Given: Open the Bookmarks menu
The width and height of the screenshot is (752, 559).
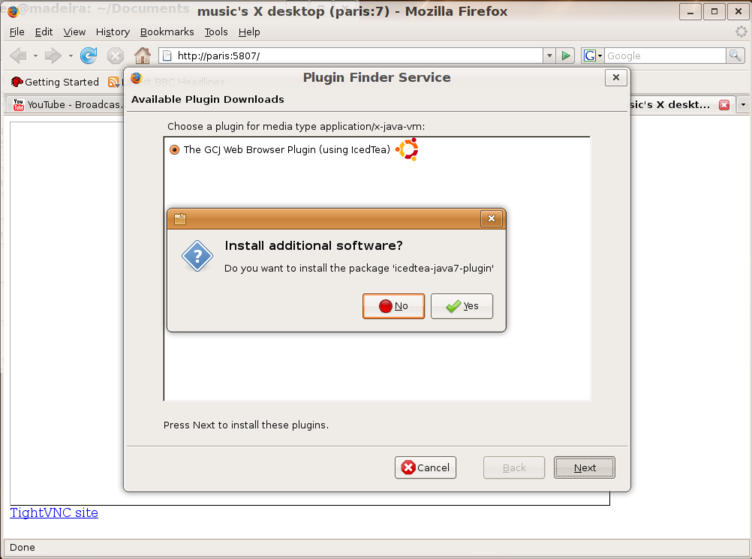Looking at the screenshot, I should tap(167, 32).
